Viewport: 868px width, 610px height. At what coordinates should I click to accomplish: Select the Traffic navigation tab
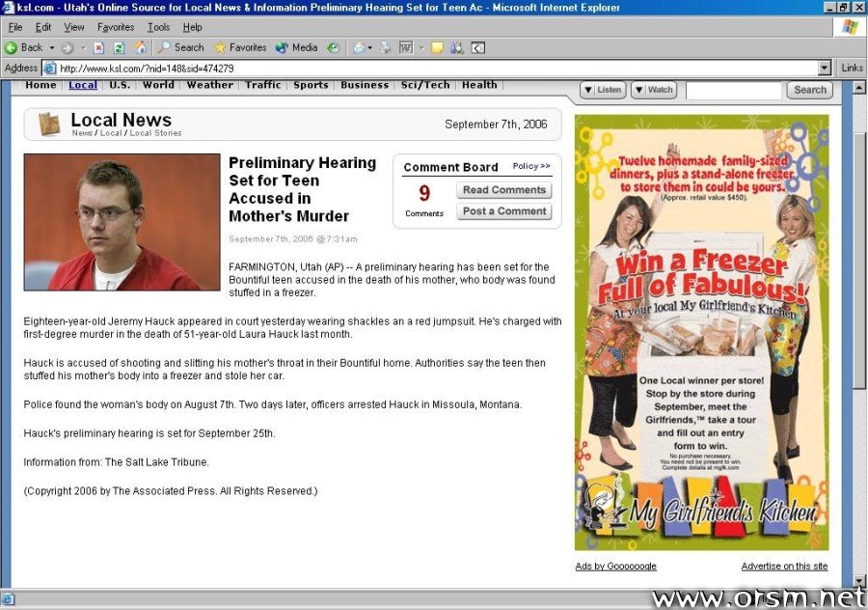coord(263,85)
